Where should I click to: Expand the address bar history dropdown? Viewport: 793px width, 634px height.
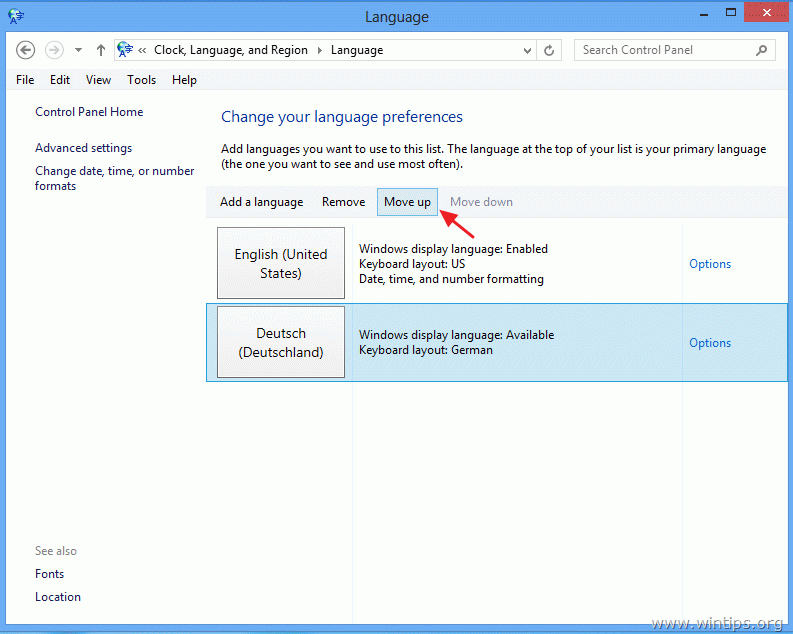click(527, 51)
